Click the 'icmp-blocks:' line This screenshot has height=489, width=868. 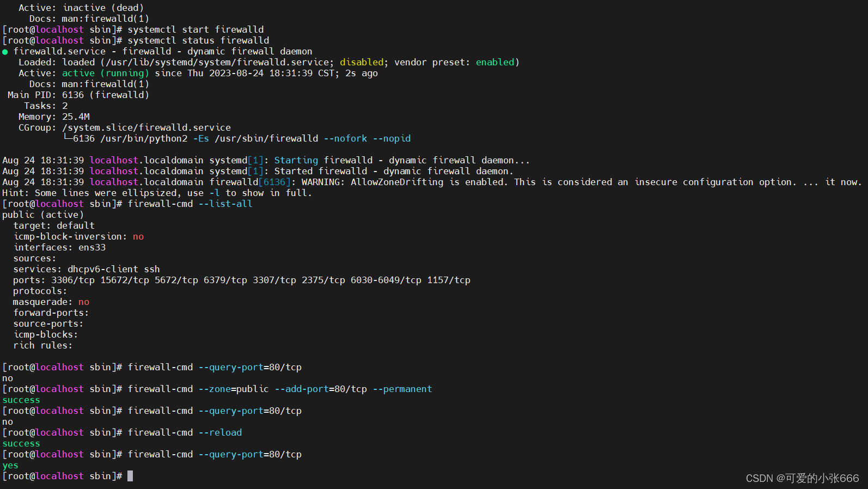[46, 334]
